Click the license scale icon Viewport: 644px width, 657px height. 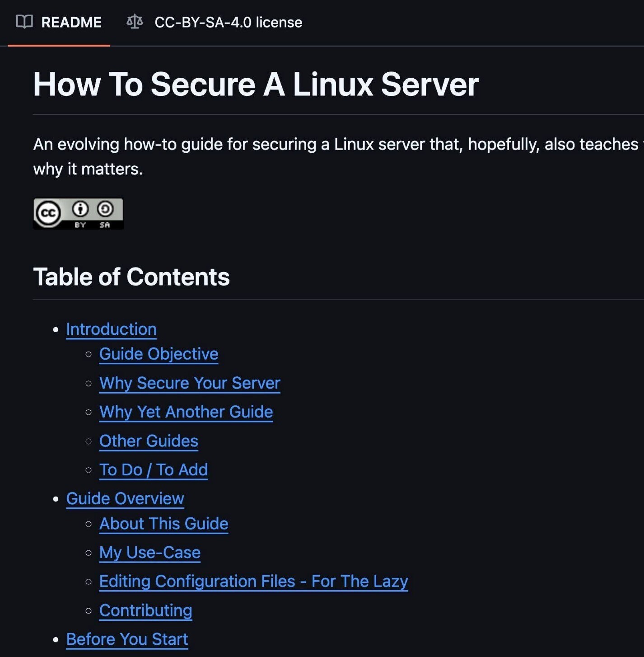(135, 22)
